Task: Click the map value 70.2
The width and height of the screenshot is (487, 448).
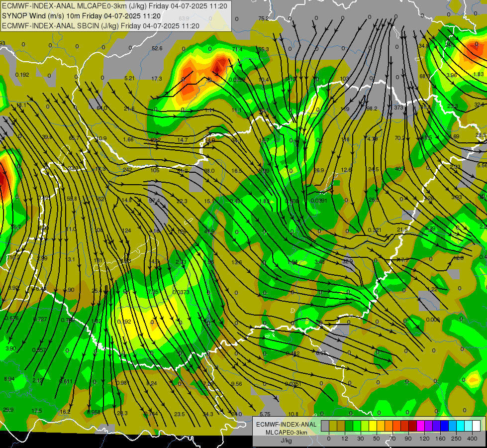Action: pyautogui.click(x=400, y=138)
